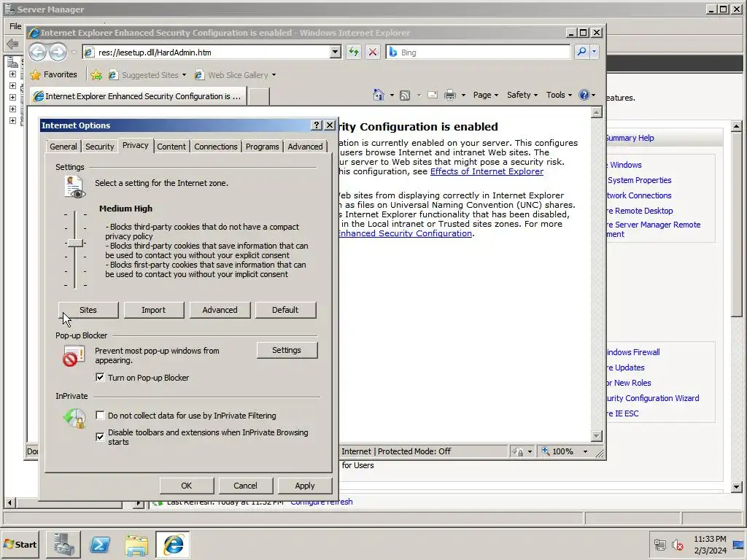
Task: Open Windows Explorer folder on taskbar
Action: coord(136,544)
